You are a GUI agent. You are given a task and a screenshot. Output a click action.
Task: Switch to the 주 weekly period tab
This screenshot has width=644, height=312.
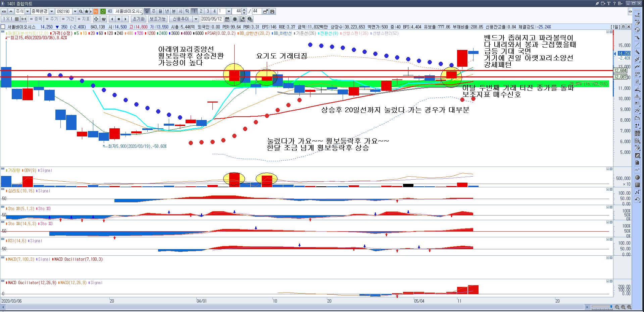coord(154,11)
